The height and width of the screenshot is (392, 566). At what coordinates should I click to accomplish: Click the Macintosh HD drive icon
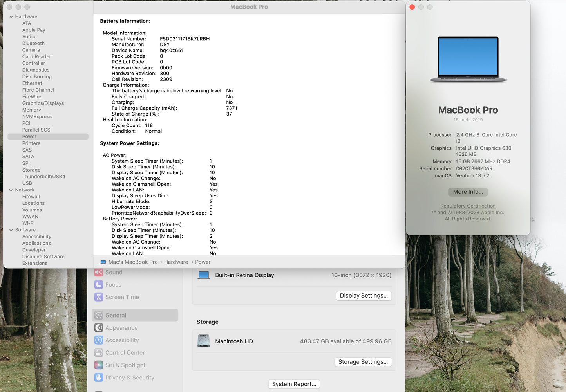pos(204,341)
